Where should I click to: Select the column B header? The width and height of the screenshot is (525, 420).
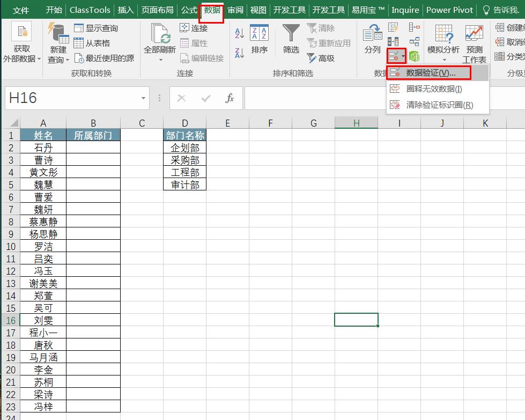point(93,123)
